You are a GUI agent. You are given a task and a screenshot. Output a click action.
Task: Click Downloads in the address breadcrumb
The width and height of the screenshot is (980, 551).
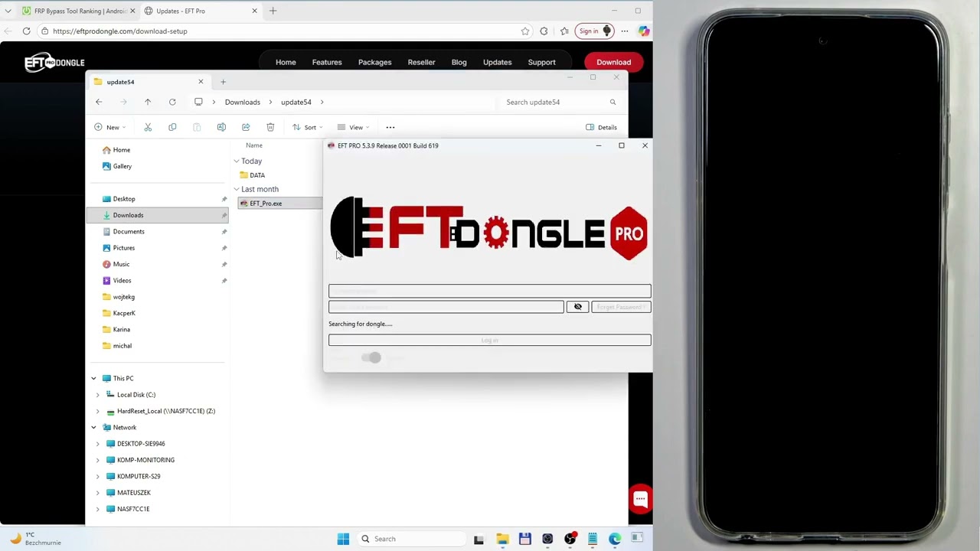click(242, 102)
